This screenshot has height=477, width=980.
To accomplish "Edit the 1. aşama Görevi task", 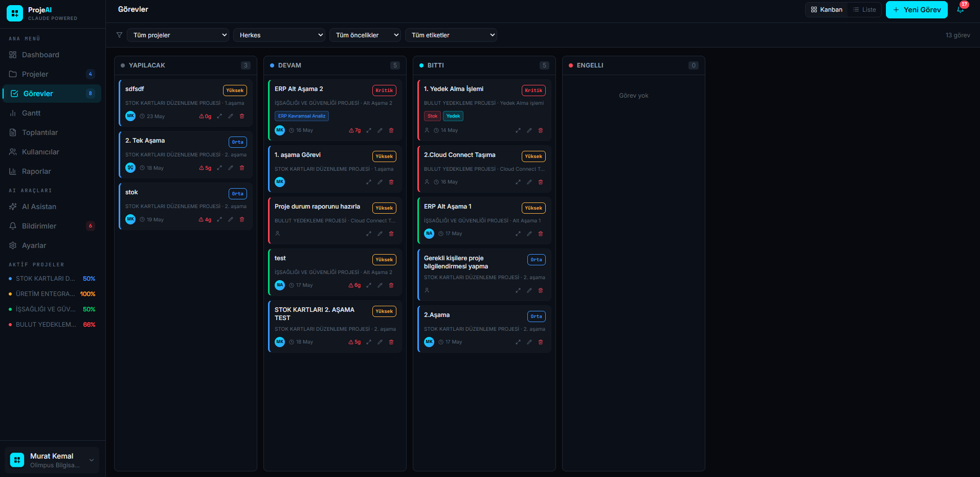I will click(380, 182).
